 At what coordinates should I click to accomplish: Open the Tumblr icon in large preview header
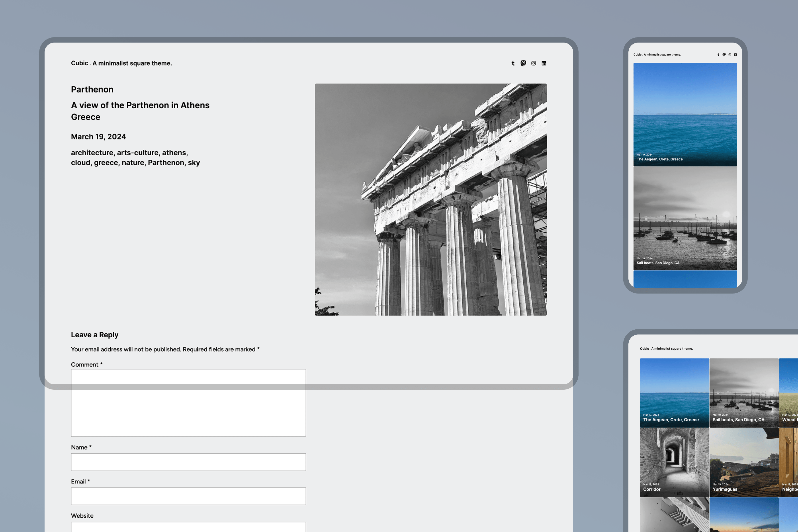[513, 63]
